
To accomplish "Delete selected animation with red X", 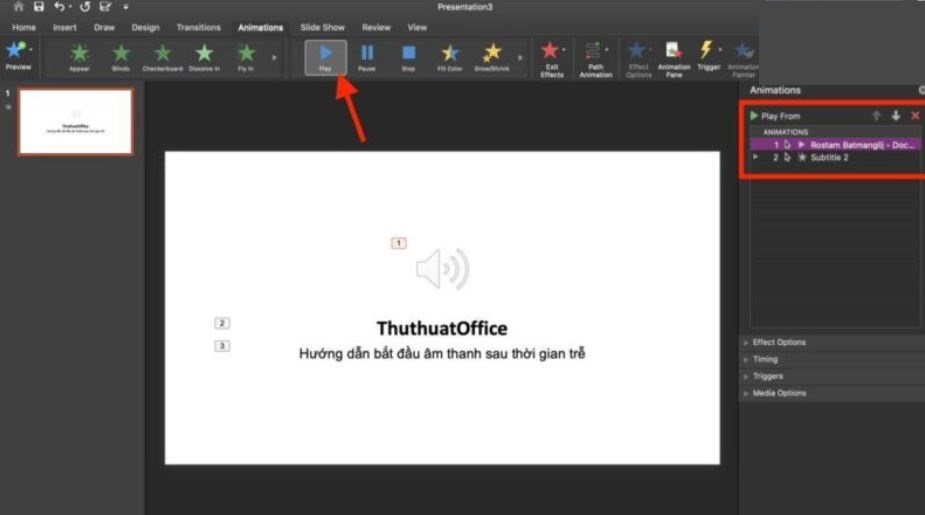I will 915,116.
